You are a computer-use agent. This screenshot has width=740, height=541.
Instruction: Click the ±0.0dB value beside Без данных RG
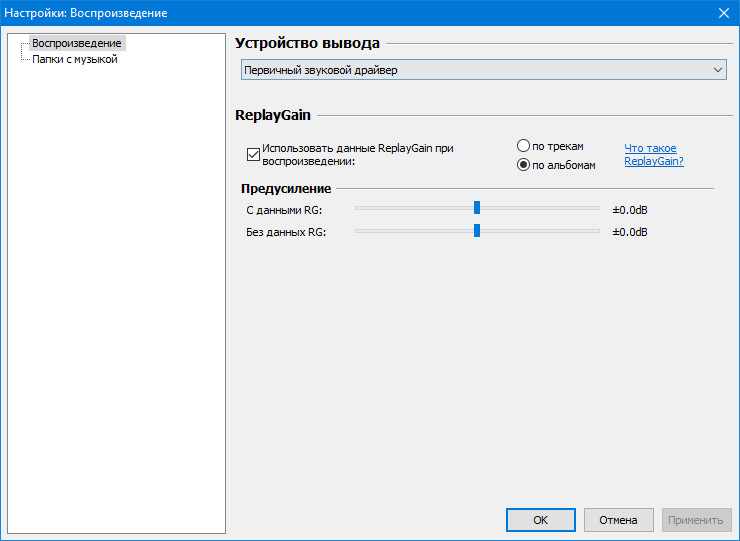tap(630, 232)
